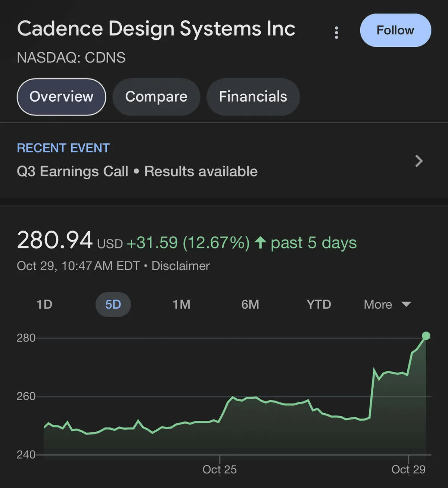Go to the Financials tab
The height and width of the screenshot is (488, 448).
(253, 97)
